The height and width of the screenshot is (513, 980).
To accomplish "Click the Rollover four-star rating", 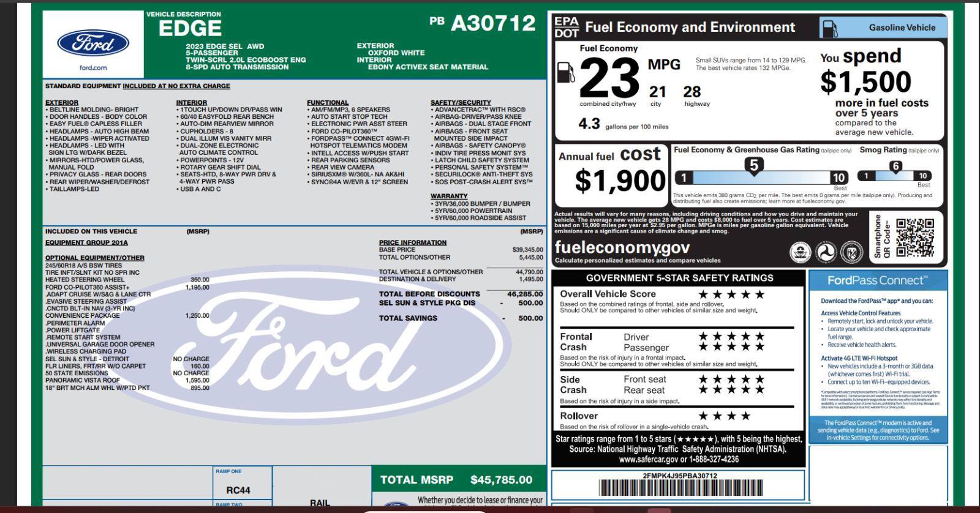I will click(725, 416).
